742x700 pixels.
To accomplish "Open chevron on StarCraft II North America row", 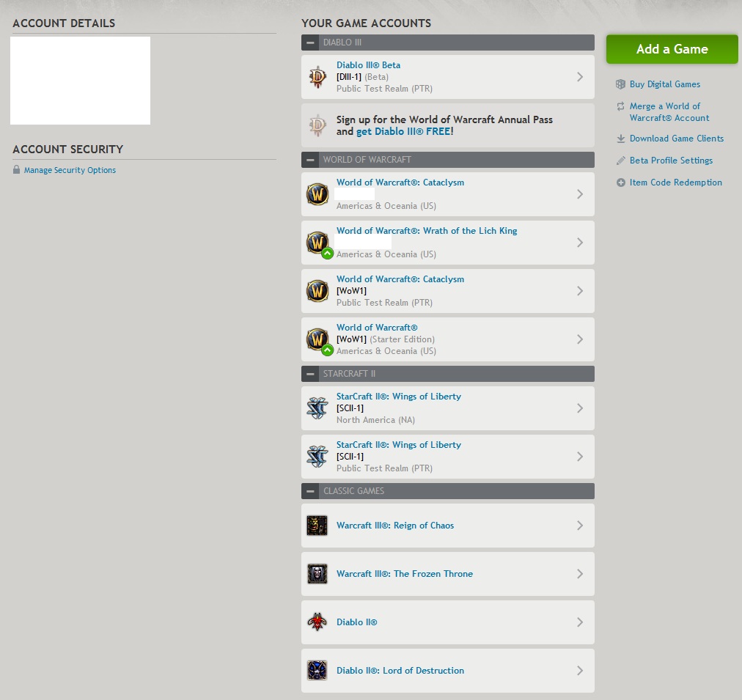I will pos(580,408).
